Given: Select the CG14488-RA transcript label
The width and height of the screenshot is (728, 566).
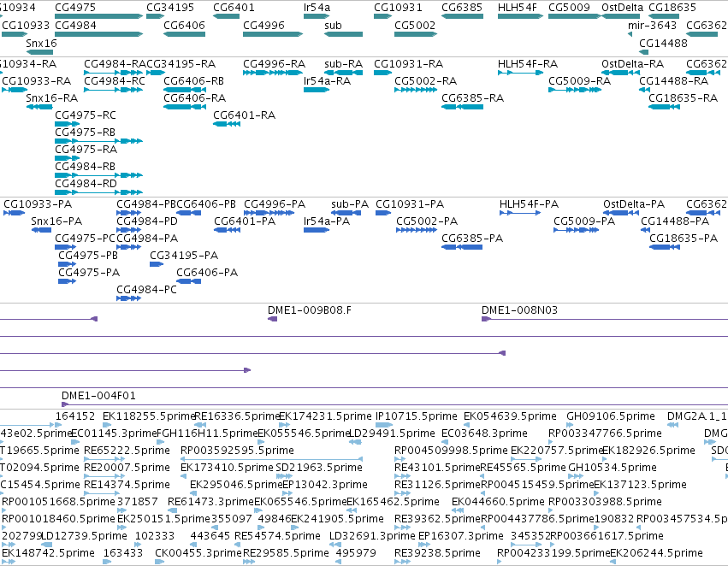Looking at the screenshot, I should click(674, 80).
